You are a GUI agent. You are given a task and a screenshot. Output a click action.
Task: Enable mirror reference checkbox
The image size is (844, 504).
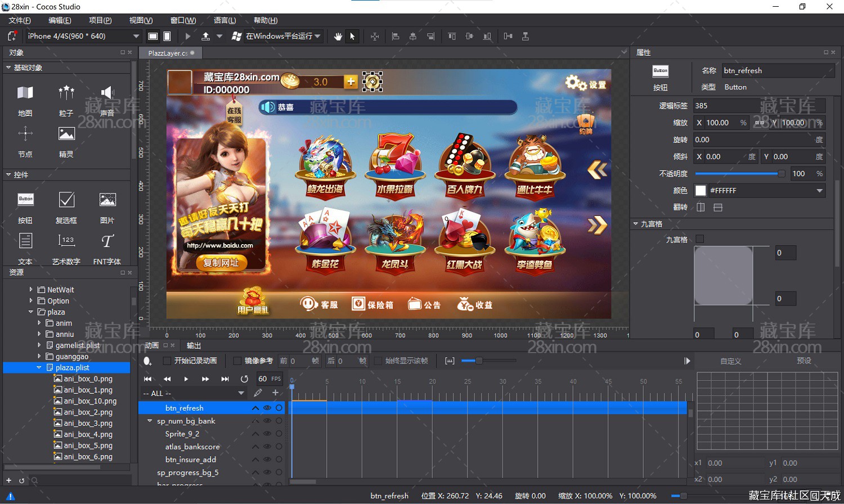pyautogui.click(x=237, y=361)
